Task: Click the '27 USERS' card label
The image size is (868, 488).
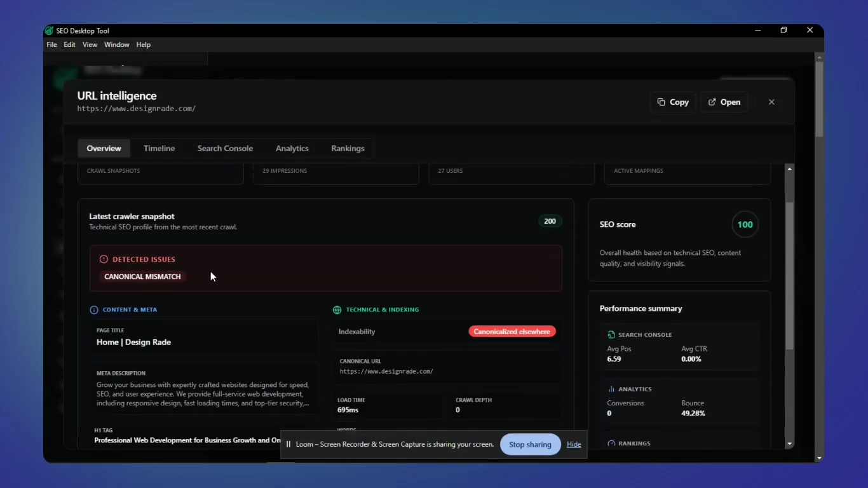Action: pyautogui.click(x=451, y=171)
